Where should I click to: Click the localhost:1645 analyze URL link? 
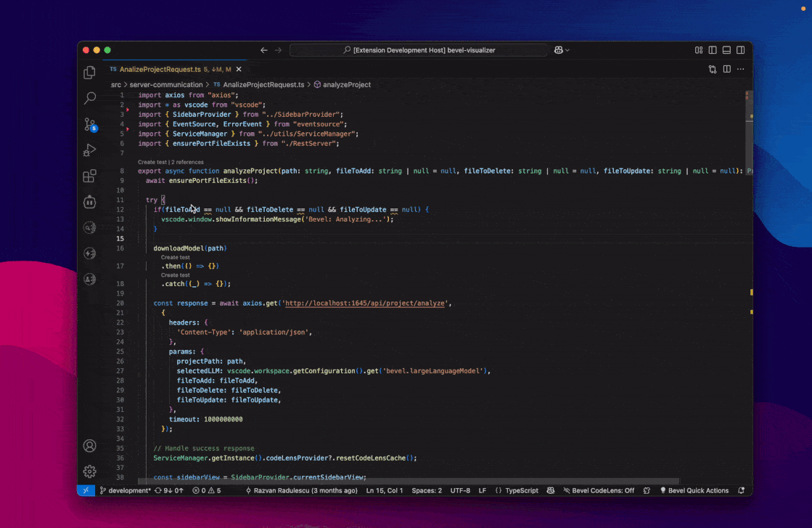pos(365,303)
